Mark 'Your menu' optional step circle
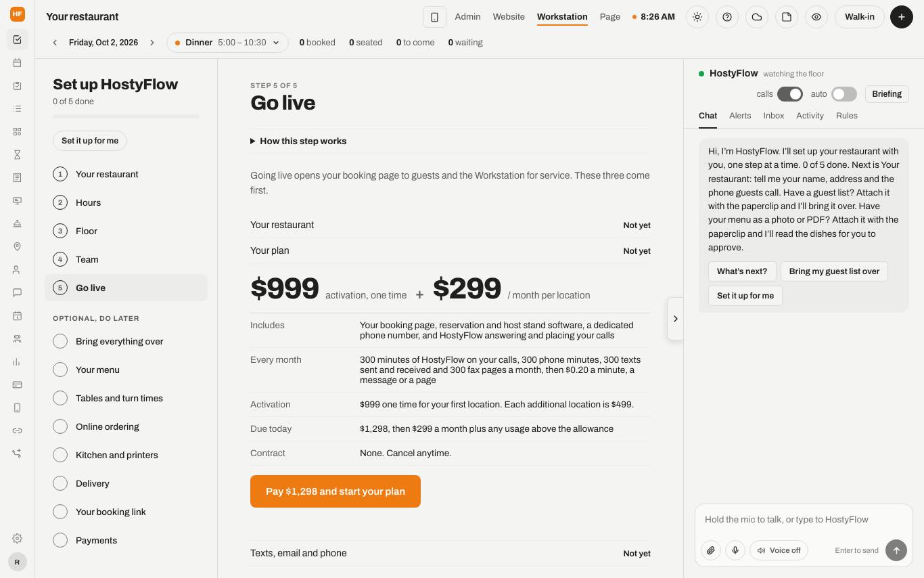The height and width of the screenshot is (578, 924). pyautogui.click(x=60, y=370)
